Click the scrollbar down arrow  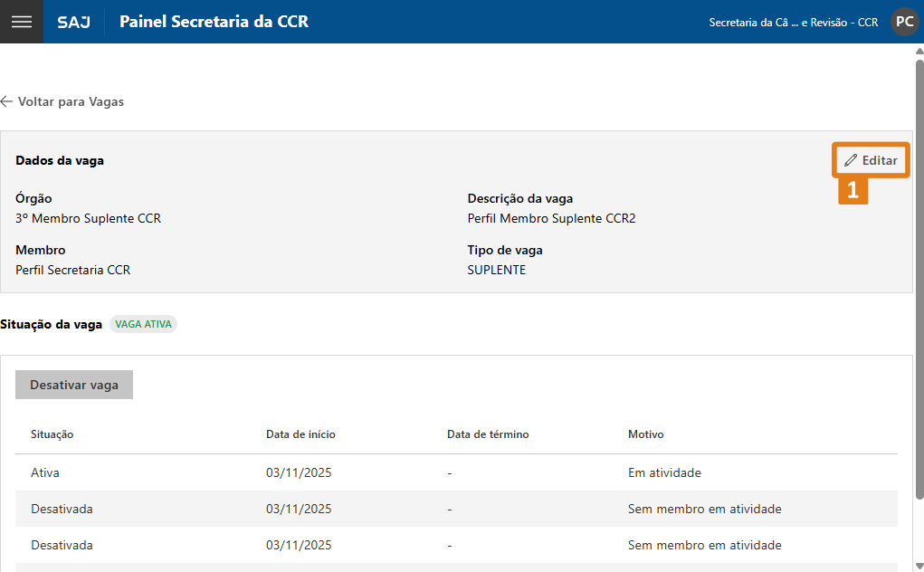tap(919, 565)
